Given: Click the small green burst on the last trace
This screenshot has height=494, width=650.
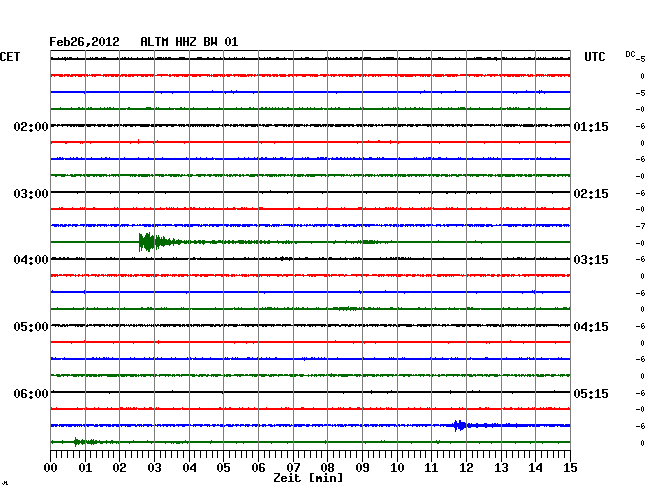Looking at the screenshot, I should 87,442.
